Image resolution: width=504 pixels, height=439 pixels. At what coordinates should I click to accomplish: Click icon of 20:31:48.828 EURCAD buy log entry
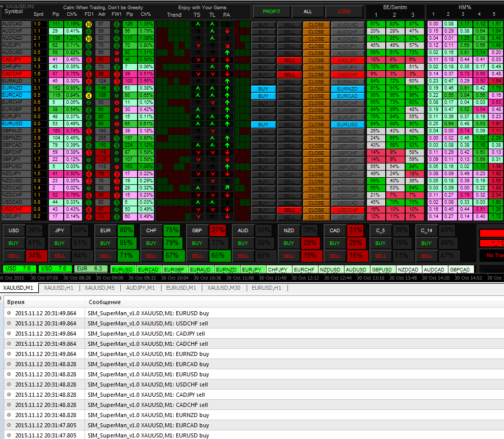(x=9, y=364)
